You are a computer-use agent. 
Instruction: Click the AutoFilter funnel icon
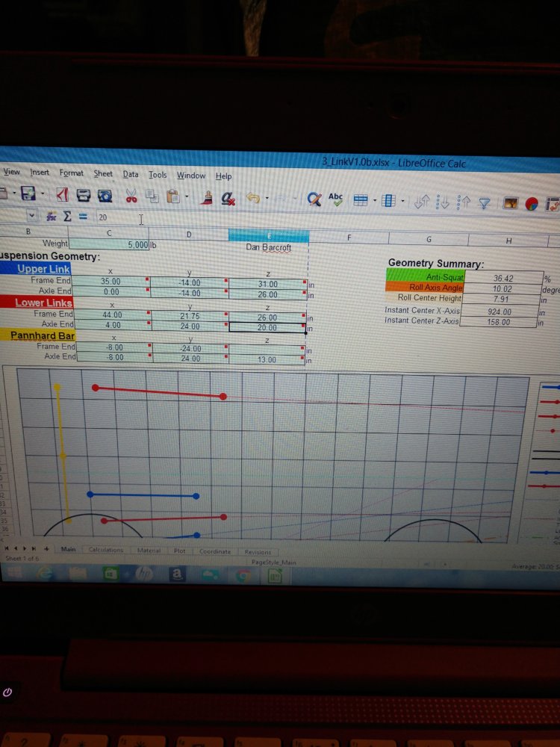click(x=484, y=202)
